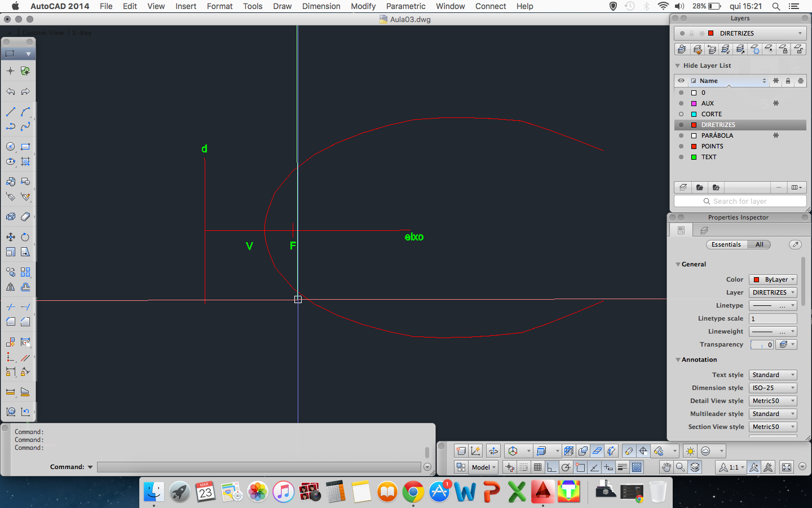Click the DIRETRIZES layer color swatch

694,125
